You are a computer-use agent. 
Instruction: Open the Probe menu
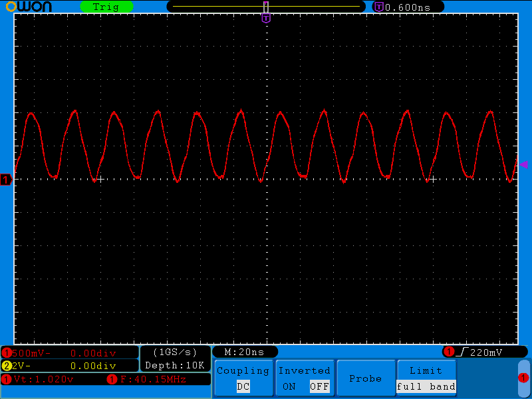pos(365,378)
